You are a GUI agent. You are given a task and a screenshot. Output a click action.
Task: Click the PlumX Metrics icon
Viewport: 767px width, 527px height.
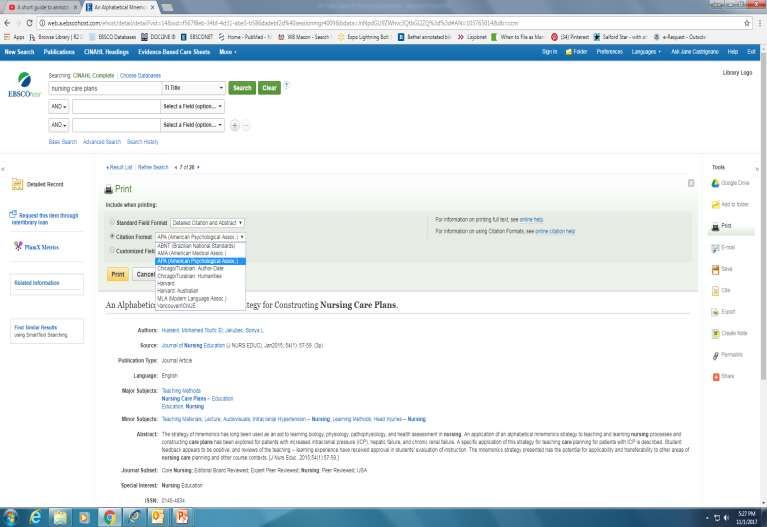(x=18, y=246)
